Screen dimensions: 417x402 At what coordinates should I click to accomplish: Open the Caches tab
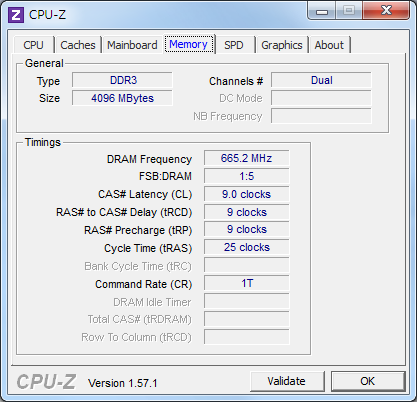click(x=78, y=45)
